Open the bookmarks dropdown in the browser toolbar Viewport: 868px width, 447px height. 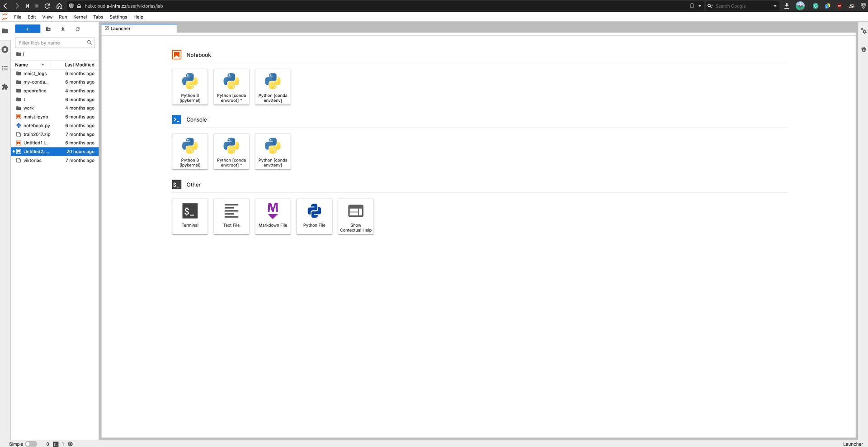698,6
